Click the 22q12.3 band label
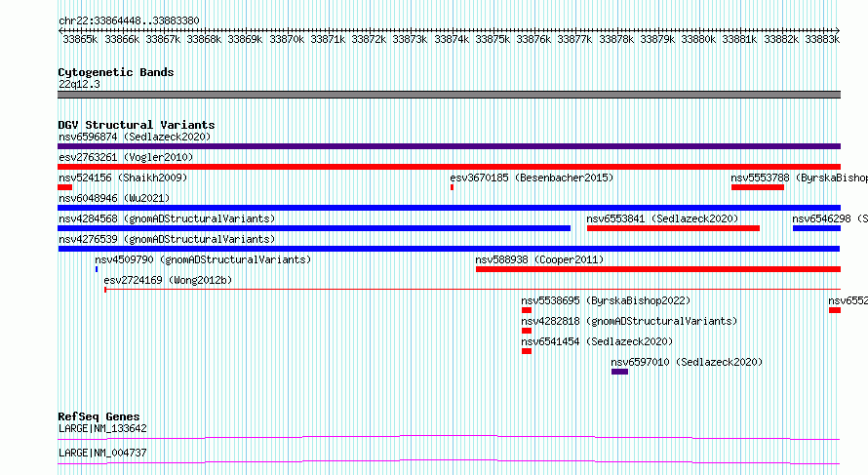 coord(79,84)
